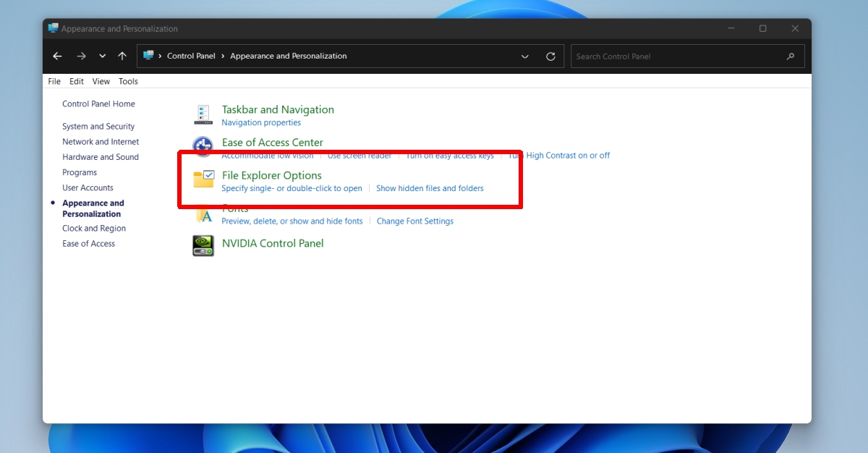Open the Tools menu
This screenshot has width=868, height=453.
coord(128,82)
